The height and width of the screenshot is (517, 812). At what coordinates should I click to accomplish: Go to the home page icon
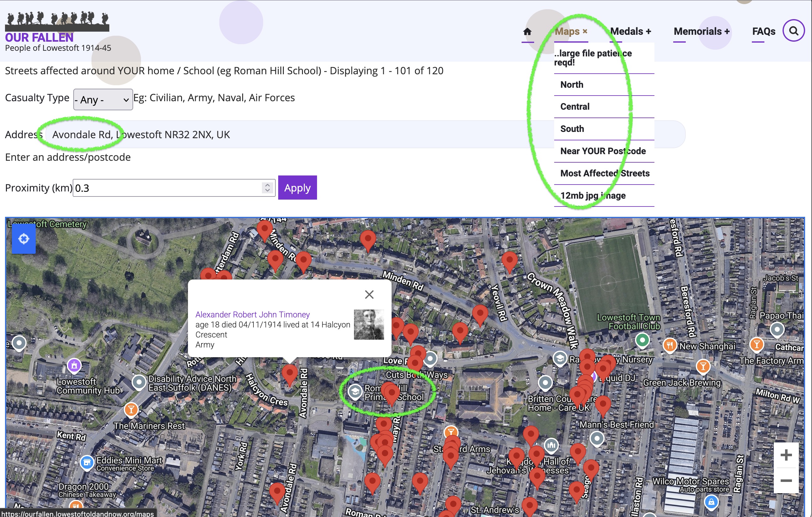click(x=528, y=32)
